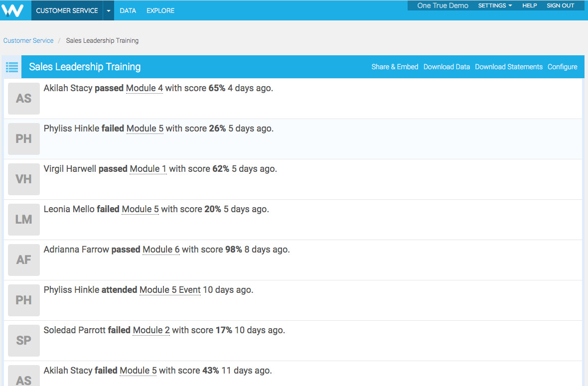Click PH avatar on Module 5 Event row

pyautogui.click(x=24, y=300)
